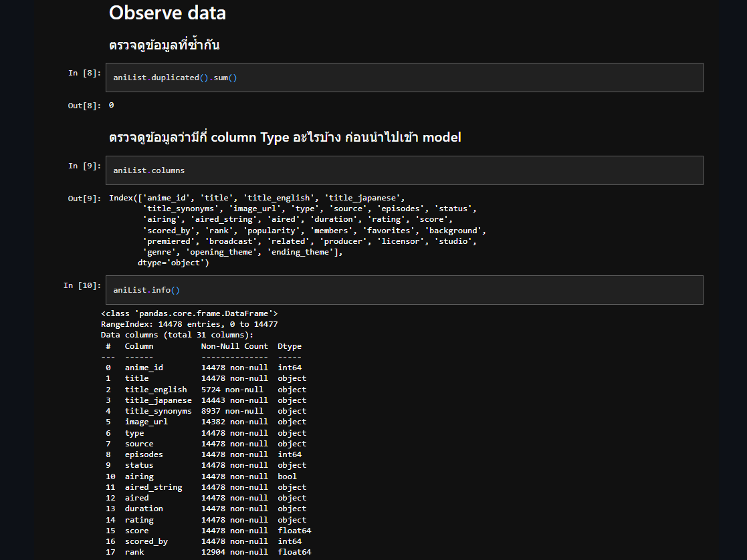Click 'popularity' in the Index output
747x560 pixels.
pos(272,231)
